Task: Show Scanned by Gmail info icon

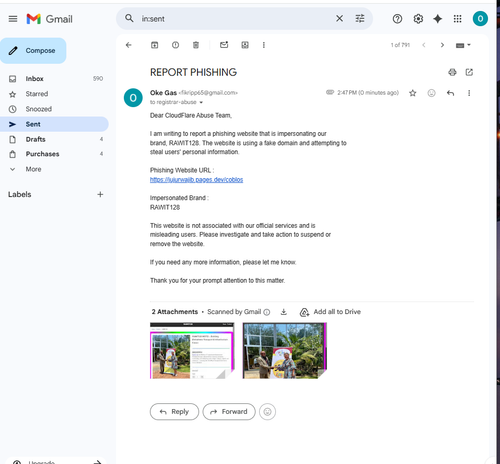Action: [266, 312]
